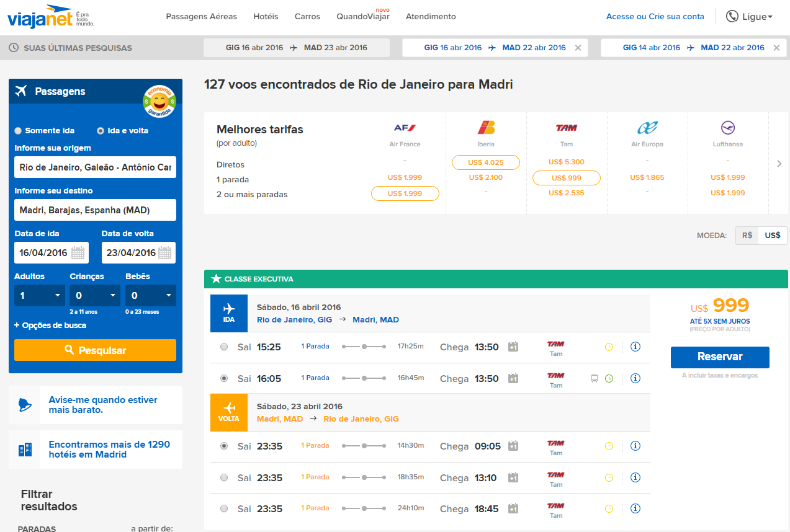The width and height of the screenshot is (790, 532).
Task: Click the economia garantida smiley badge
Action: [159, 101]
